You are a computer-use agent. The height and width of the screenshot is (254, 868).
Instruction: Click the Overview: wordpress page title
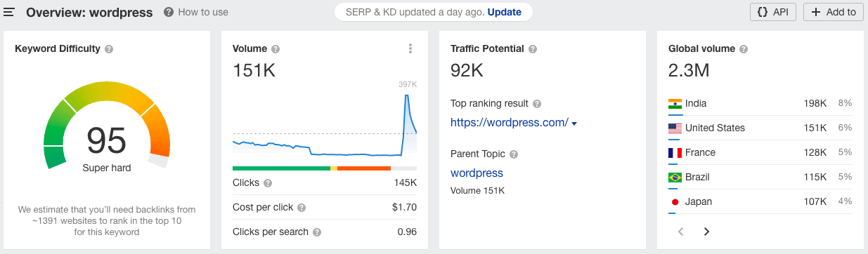pos(89,12)
